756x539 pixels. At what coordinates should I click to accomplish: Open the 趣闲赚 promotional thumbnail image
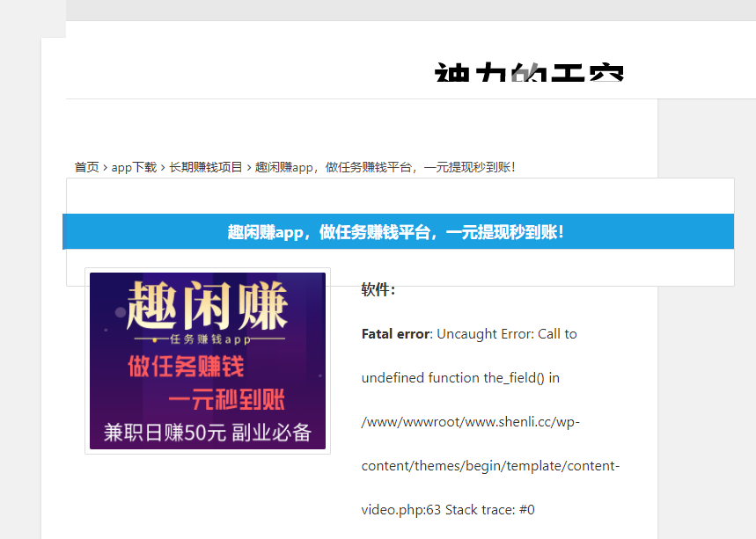click(x=208, y=361)
